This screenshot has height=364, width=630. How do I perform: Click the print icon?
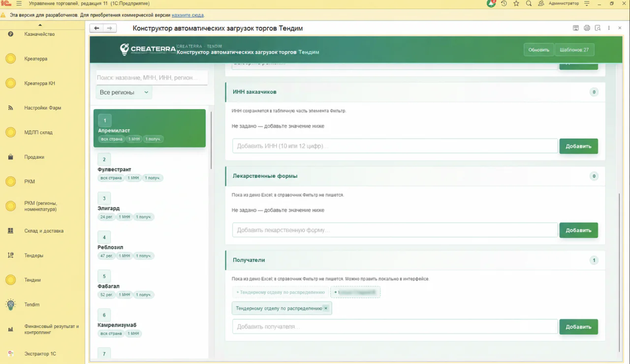(587, 28)
